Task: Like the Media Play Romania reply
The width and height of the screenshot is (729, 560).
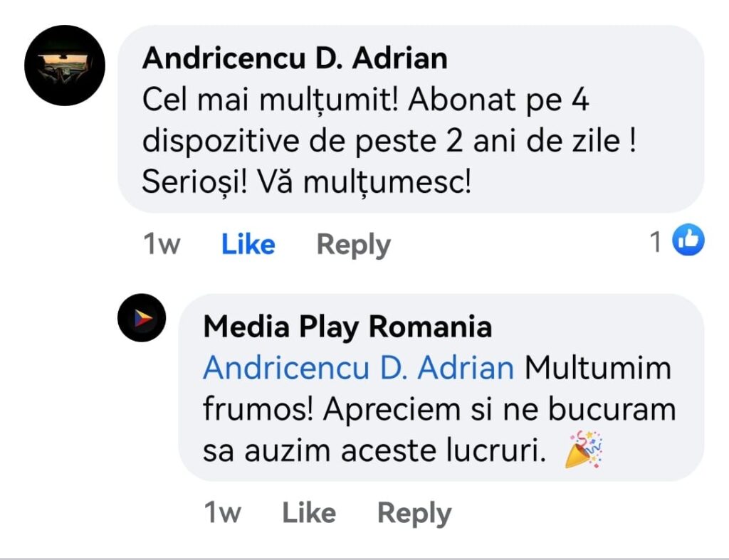Action: pyautogui.click(x=308, y=513)
